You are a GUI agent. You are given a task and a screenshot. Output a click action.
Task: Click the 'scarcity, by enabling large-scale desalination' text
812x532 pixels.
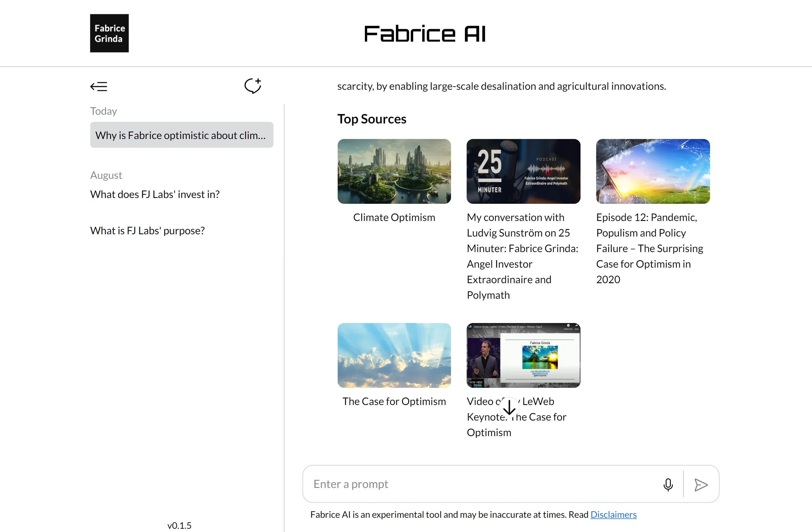pos(502,86)
